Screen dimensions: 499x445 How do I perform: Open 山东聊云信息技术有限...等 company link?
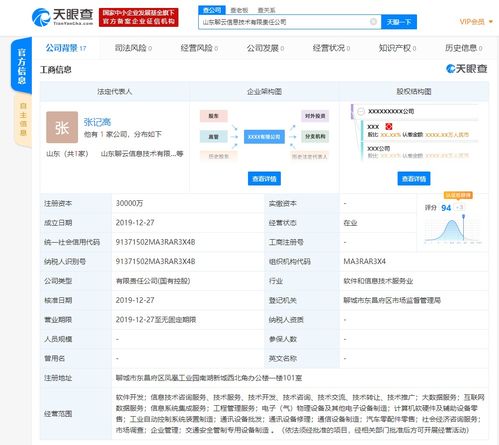[x=142, y=154]
